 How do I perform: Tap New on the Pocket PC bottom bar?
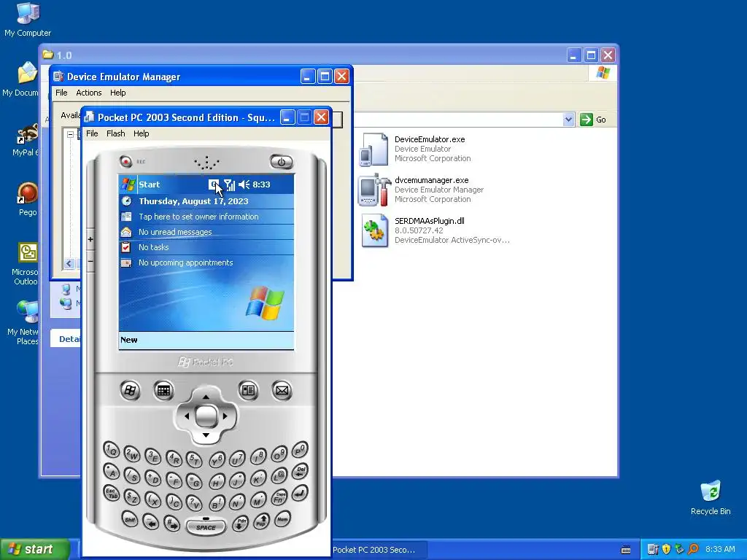128,340
